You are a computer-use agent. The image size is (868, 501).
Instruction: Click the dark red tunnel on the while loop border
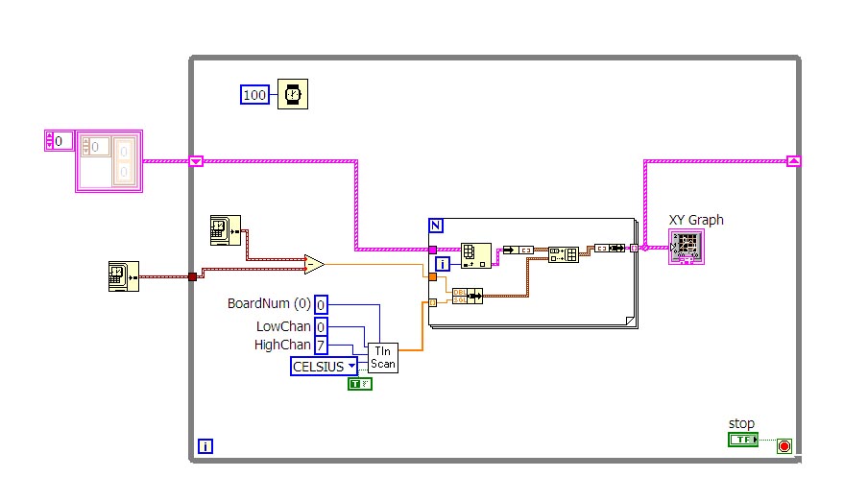click(193, 276)
